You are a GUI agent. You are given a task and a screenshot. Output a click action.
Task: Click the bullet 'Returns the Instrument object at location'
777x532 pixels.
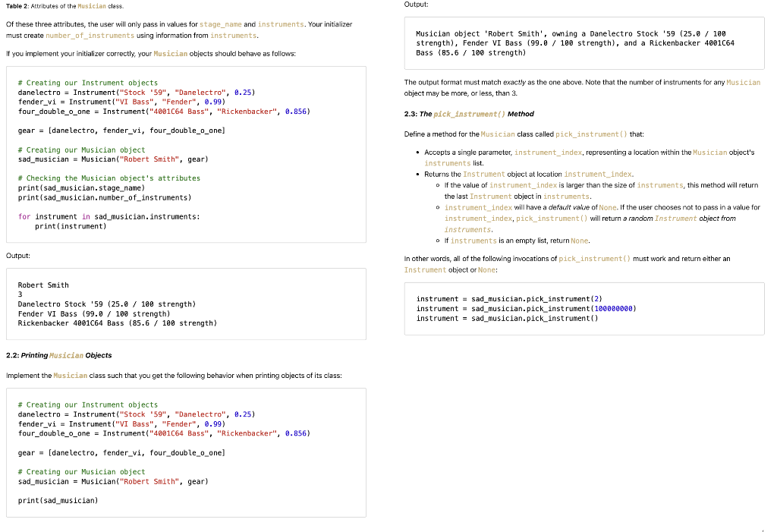pyautogui.click(x=529, y=174)
